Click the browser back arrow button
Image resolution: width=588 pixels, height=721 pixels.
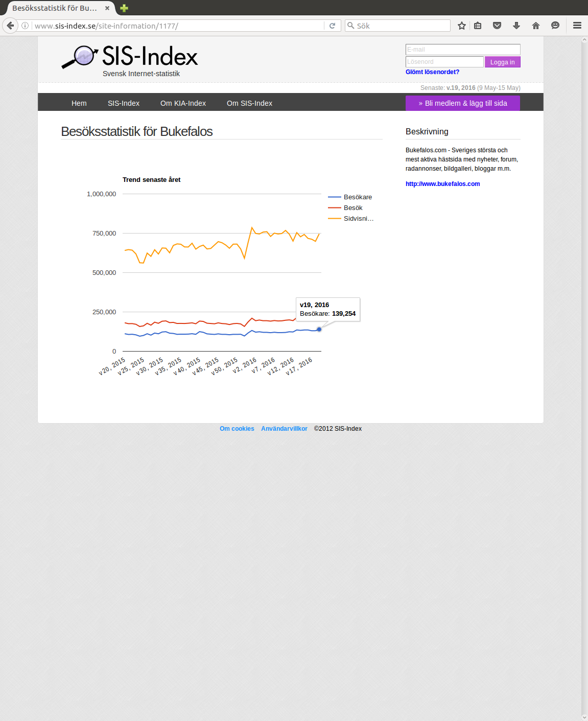[x=10, y=26]
